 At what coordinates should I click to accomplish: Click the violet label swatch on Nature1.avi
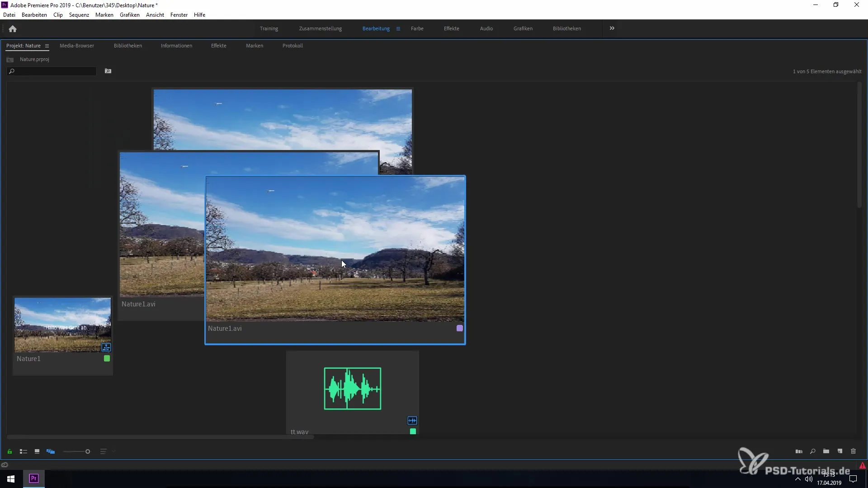click(x=460, y=328)
